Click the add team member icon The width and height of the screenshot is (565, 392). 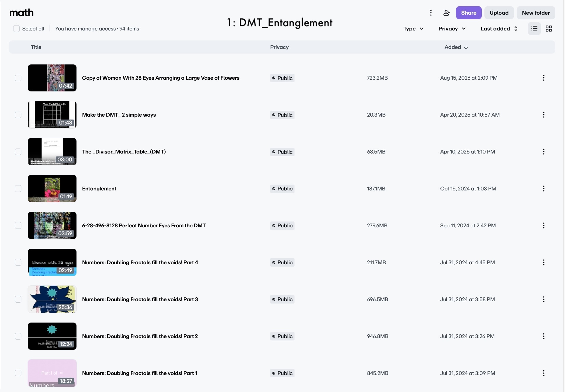(446, 13)
